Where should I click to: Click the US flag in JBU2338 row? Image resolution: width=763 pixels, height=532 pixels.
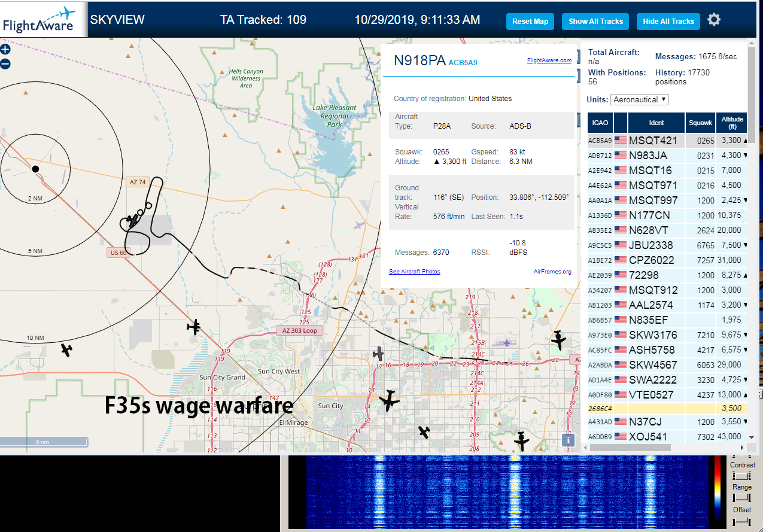click(620, 245)
